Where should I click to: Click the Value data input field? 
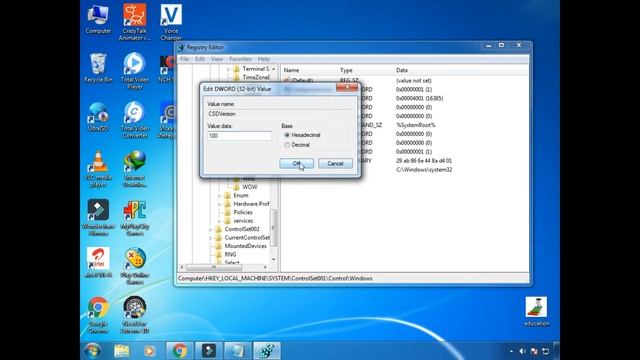(x=239, y=136)
